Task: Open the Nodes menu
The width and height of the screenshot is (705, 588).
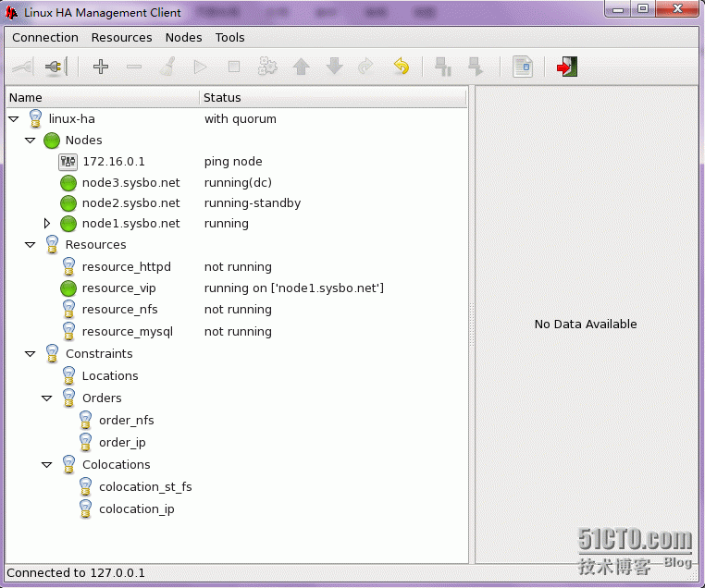Action: [183, 37]
